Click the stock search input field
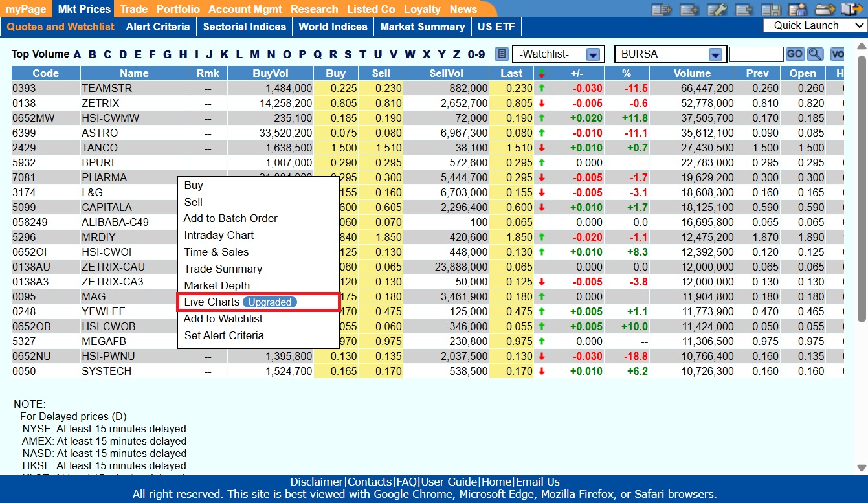Viewport: 868px width, 503px height. click(756, 54)
